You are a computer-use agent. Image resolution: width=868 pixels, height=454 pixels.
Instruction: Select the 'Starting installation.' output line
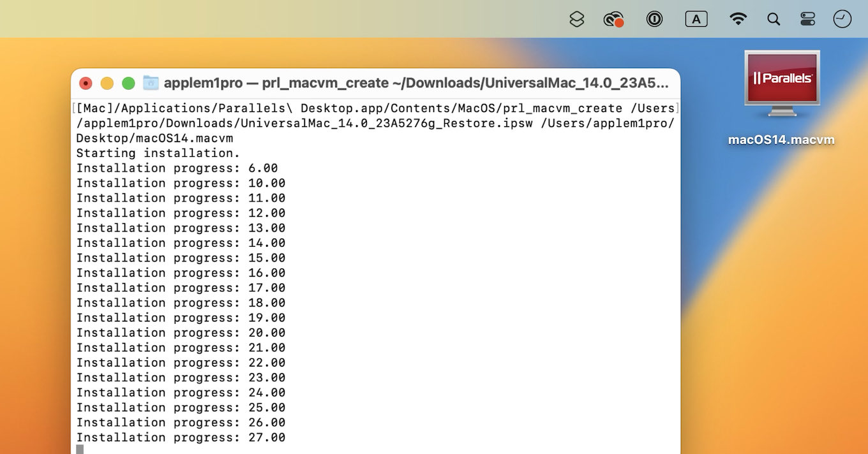click(x=157, y=153)
